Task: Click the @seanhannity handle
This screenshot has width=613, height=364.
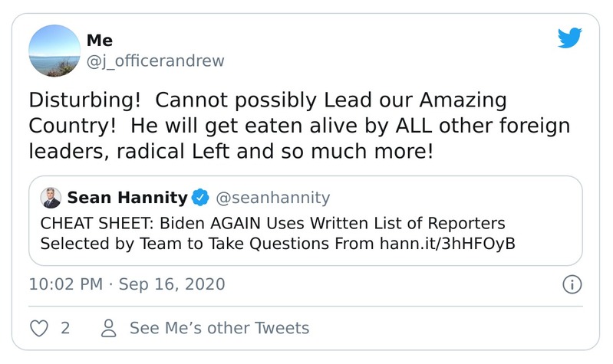Action: (x=273, y=198)
